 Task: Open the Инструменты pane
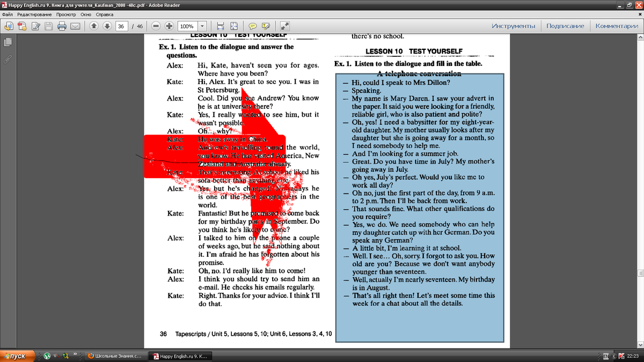pyautogui.click(x=513, y=26)
